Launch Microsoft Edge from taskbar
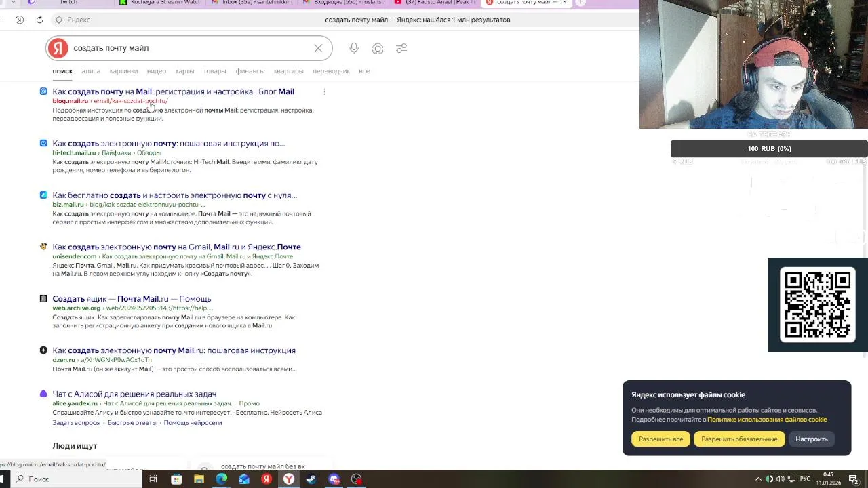This screenshot has height=488, width=868. [221, 479]
